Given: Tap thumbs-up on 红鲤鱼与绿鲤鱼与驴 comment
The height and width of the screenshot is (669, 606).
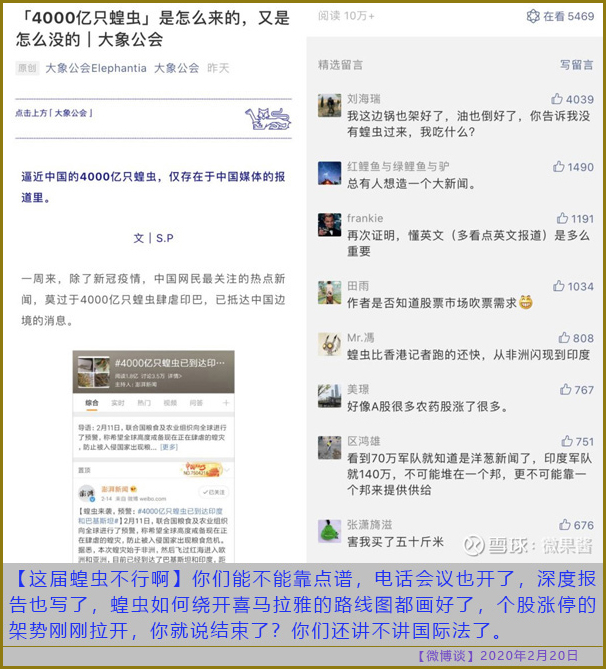Looking at the screenshot, I should 559,166.
